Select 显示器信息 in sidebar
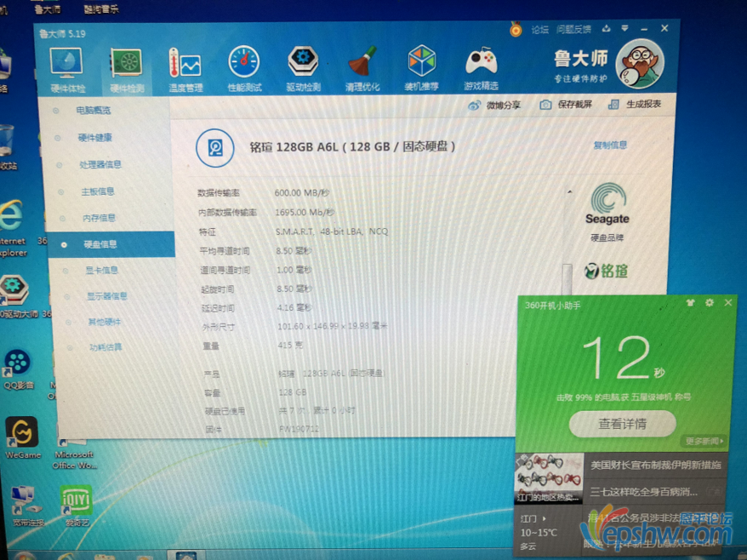 pyautogui.click(x=106, y=296)
